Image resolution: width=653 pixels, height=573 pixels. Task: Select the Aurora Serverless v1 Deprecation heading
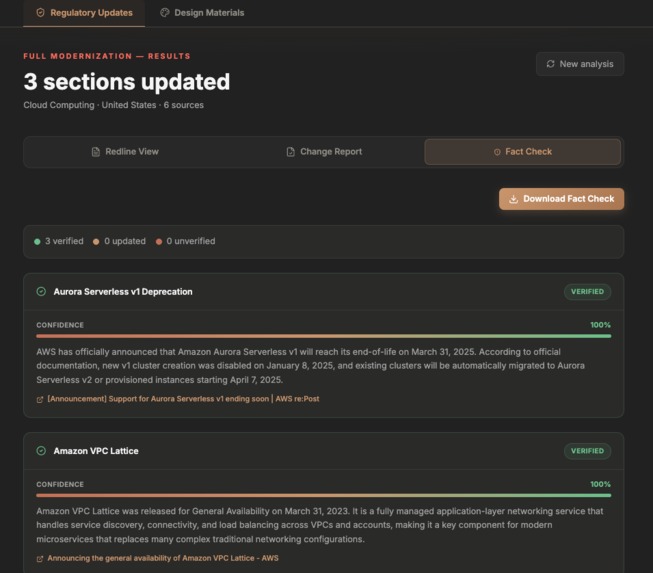coord(123,292)
